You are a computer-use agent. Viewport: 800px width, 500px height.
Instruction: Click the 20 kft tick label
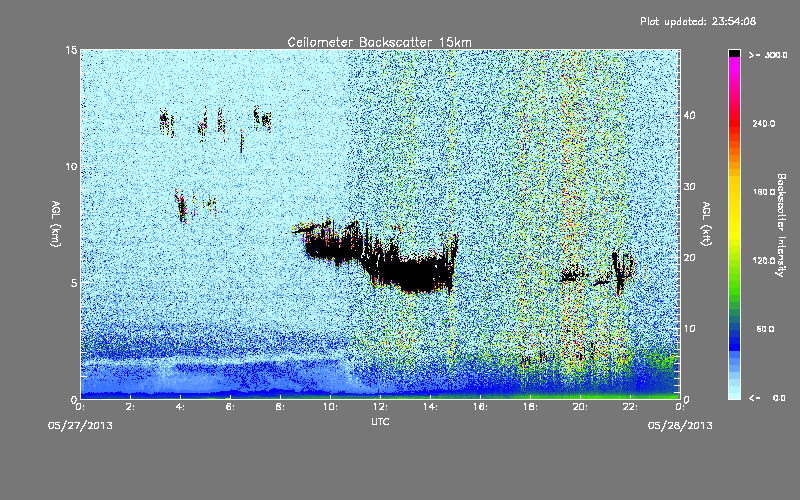click(x=689, y=258)
